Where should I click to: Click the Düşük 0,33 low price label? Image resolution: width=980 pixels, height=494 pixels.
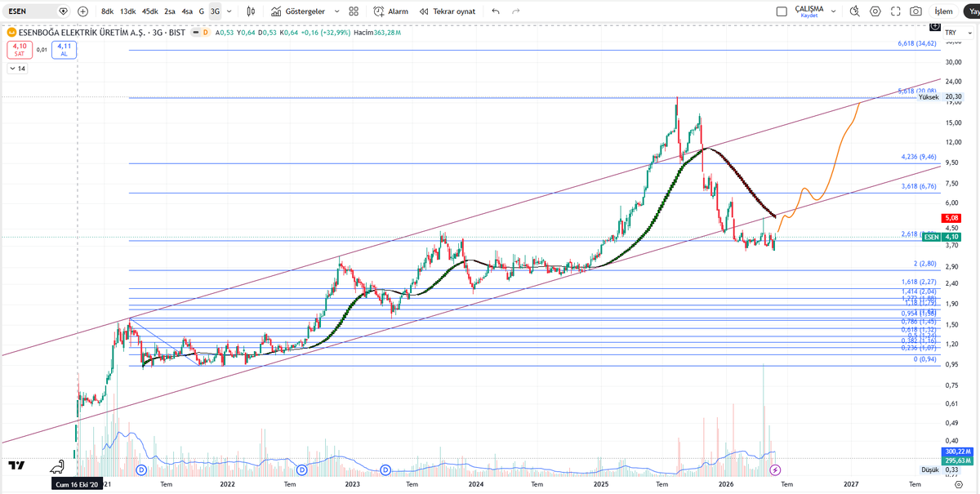941,470
